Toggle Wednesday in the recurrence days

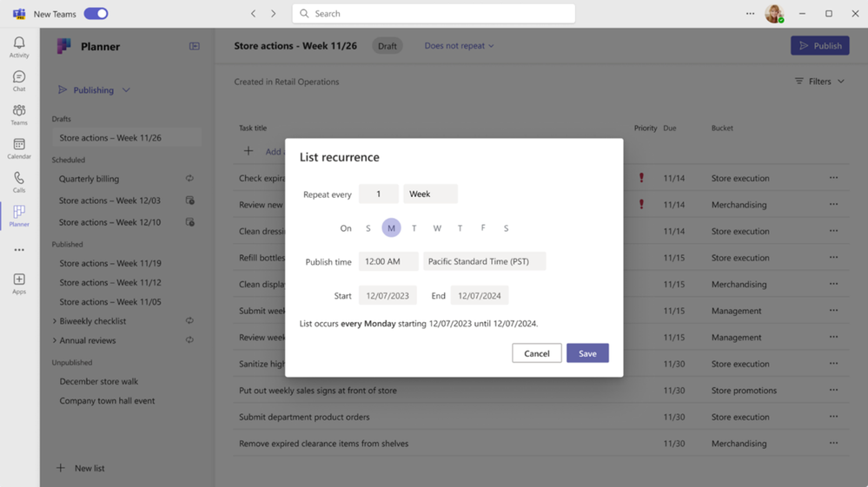[x=437, y=228]
